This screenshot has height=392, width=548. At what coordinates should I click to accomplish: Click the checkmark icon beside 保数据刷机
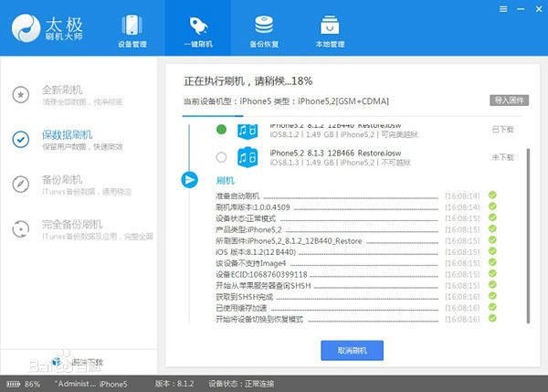tap(21, 140)
